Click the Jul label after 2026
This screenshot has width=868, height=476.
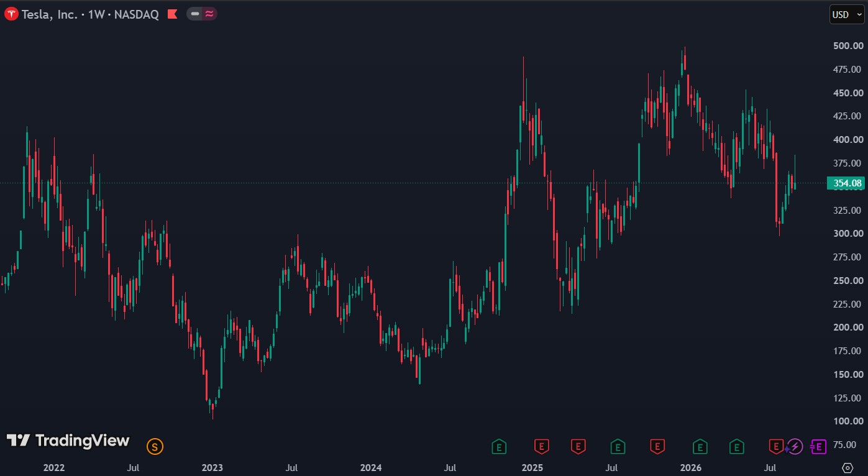[x=770, y=467]
